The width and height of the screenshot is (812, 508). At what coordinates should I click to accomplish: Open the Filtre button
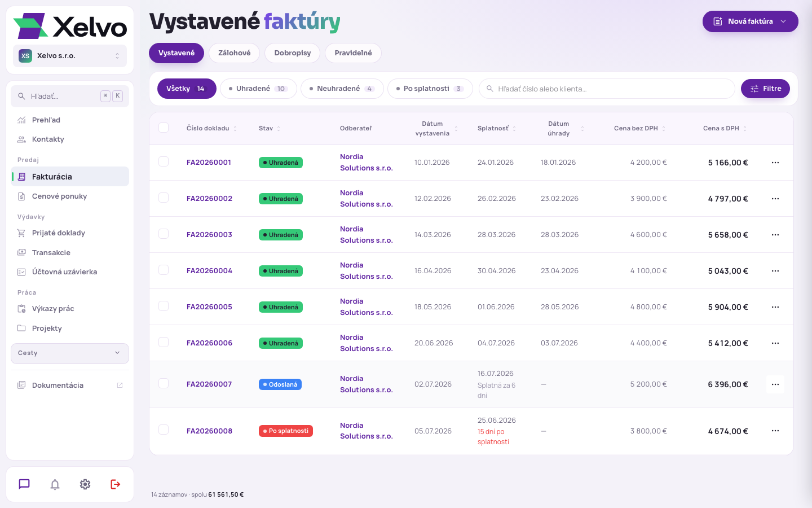(765, 89)
